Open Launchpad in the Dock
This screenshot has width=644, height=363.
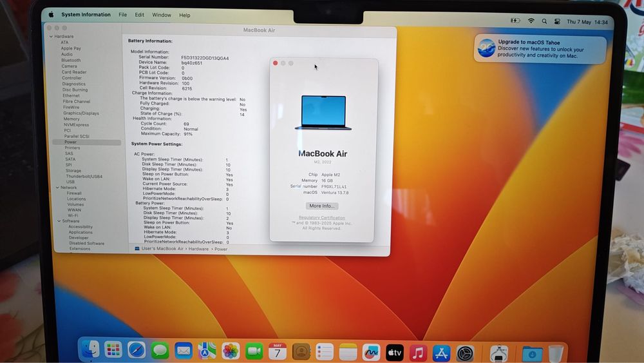(113, 350)
